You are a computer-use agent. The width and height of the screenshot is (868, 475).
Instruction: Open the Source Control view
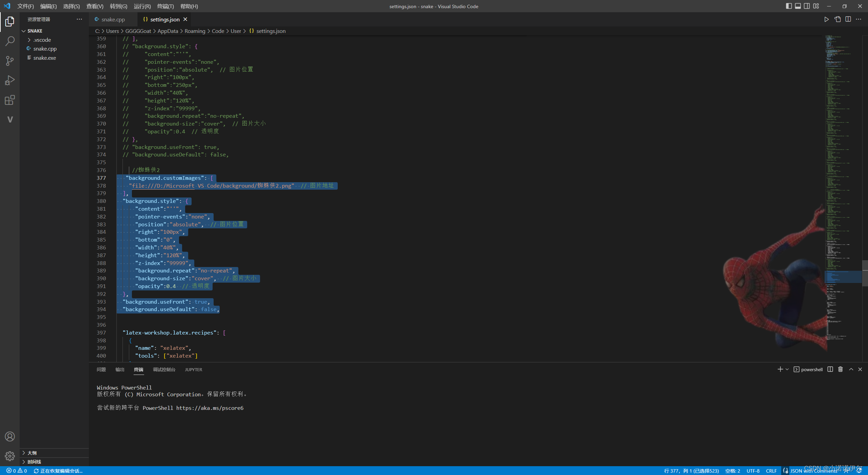(x=10, y=60)
